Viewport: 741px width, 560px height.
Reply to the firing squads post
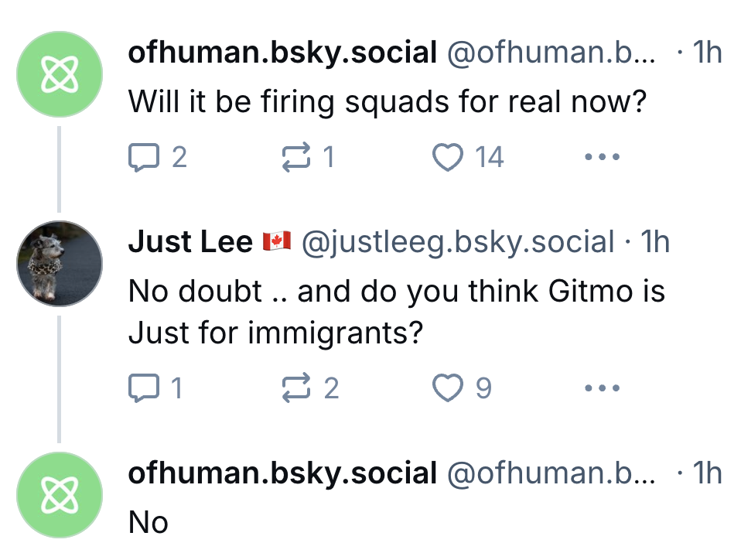coord(142,158)
